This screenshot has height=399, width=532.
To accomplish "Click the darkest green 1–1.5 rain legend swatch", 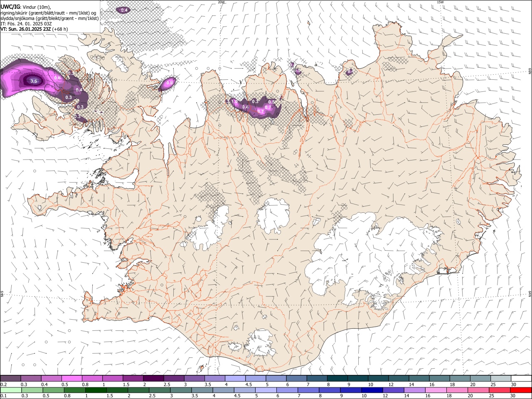I will pos(96,390).
